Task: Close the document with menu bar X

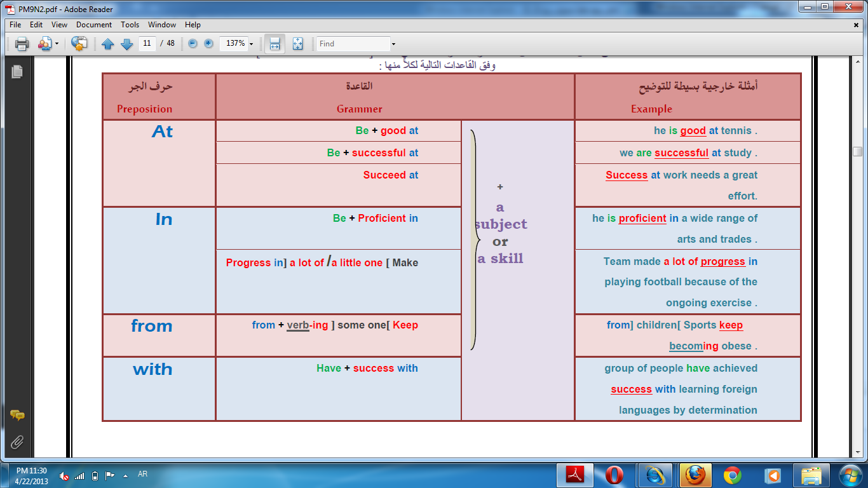Action: 857,25
